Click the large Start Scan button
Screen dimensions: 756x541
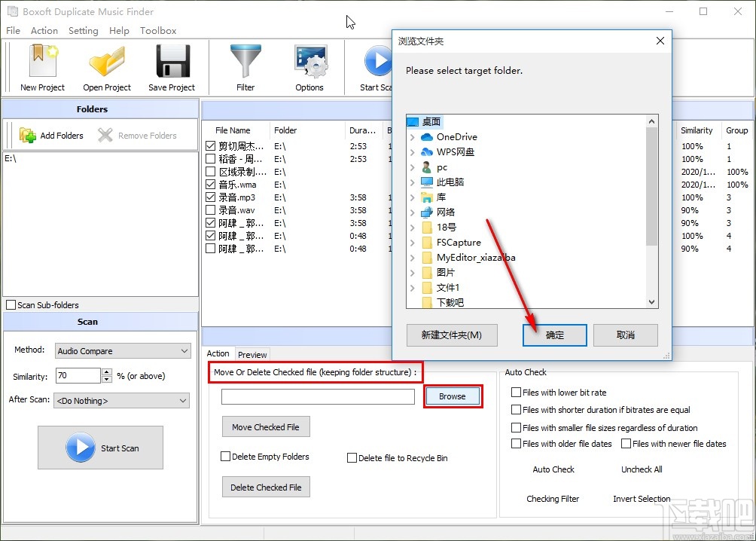click(100, 448)
